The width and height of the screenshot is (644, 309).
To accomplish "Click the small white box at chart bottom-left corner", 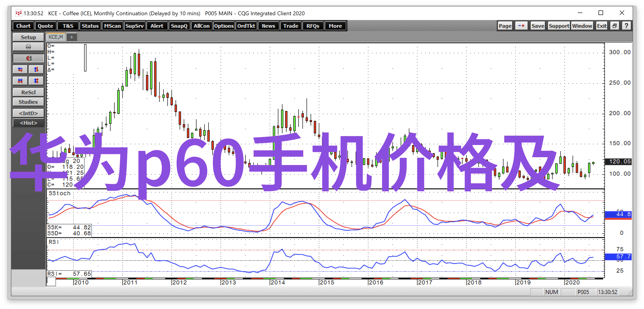I will (x=51, y=282).
